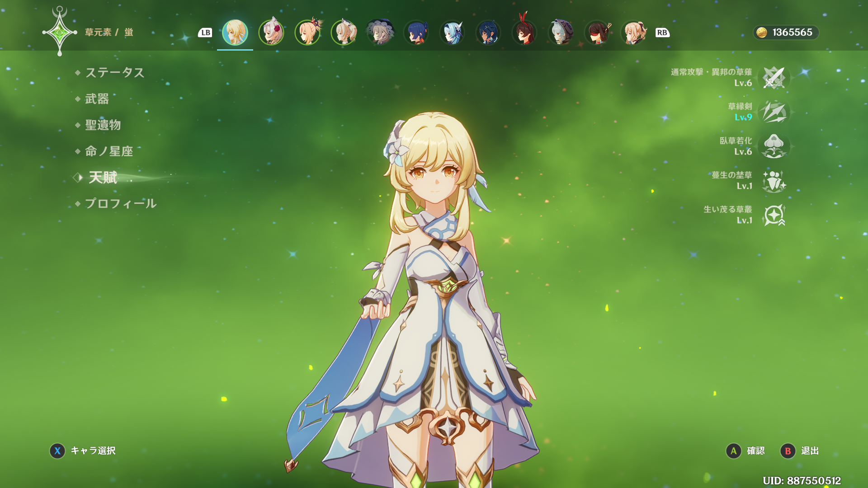
Task: Click the 生い茂る草叢 talent name
Action: click(x=728, y=210)
